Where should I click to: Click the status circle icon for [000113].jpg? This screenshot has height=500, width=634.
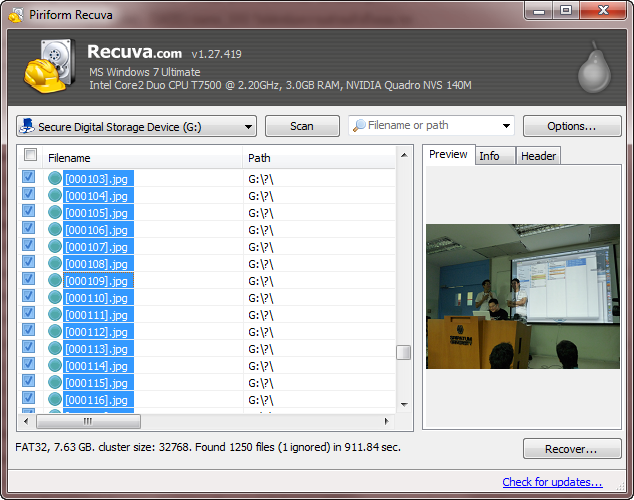55,348
